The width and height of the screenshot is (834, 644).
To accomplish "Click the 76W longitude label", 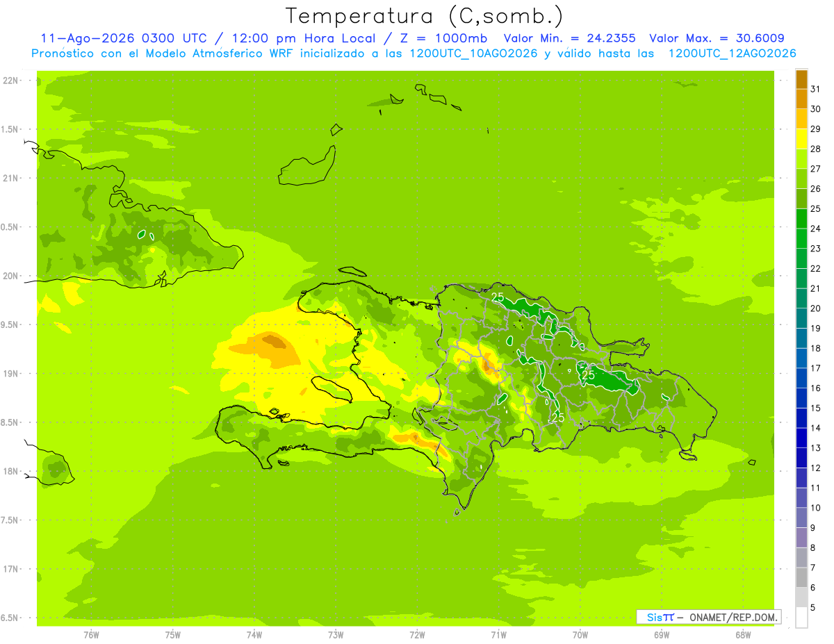I will [91, 634].
